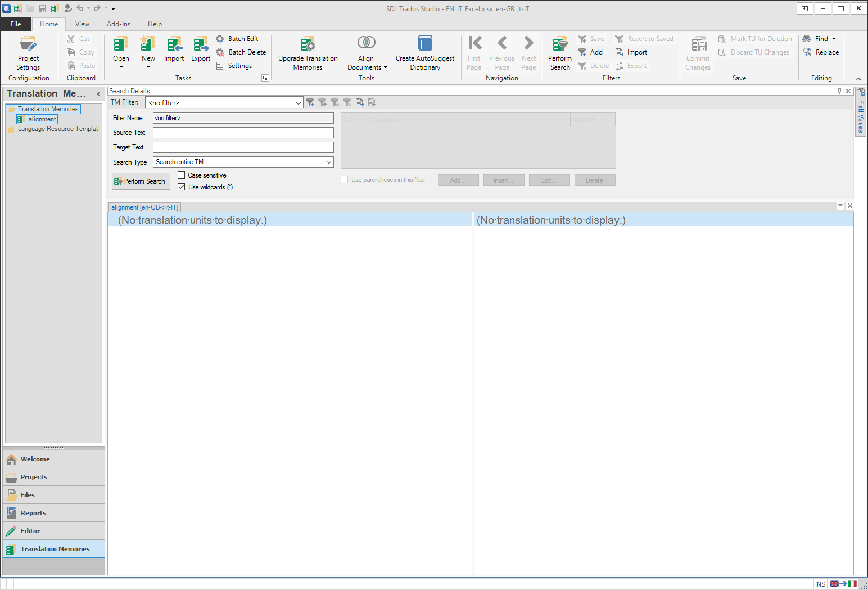Go to the First Page
The height and width of the screenshot is (590, 868).
click(474, 53)
